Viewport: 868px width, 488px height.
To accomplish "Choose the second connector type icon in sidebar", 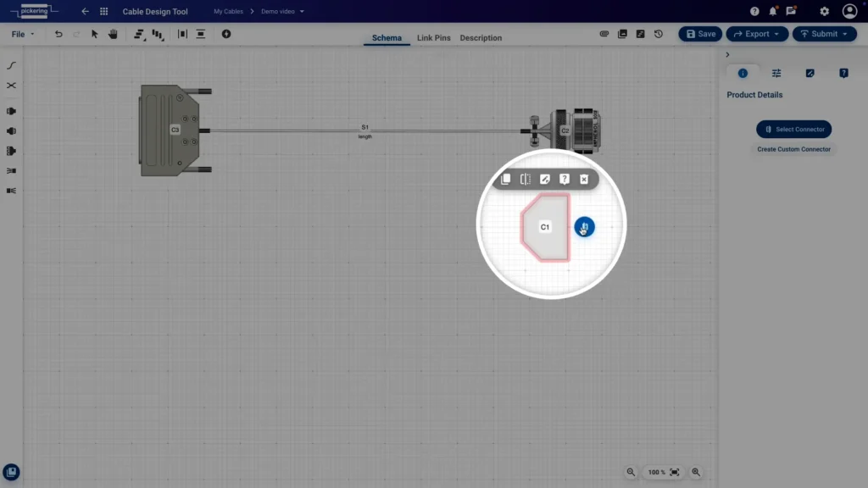I will [x=11, y=131].
